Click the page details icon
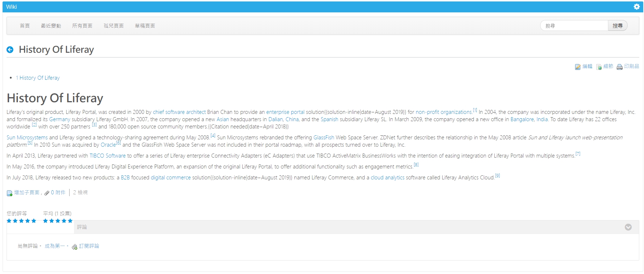 (x=599, y=67)
